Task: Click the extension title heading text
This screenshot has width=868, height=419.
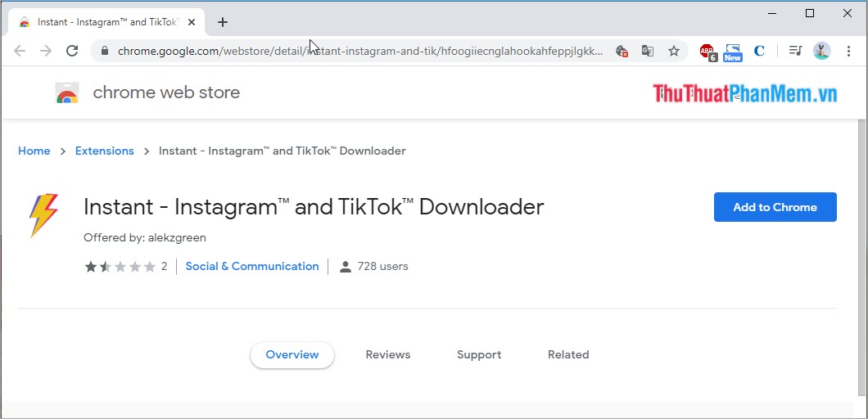Action: (x=314, y=206)
